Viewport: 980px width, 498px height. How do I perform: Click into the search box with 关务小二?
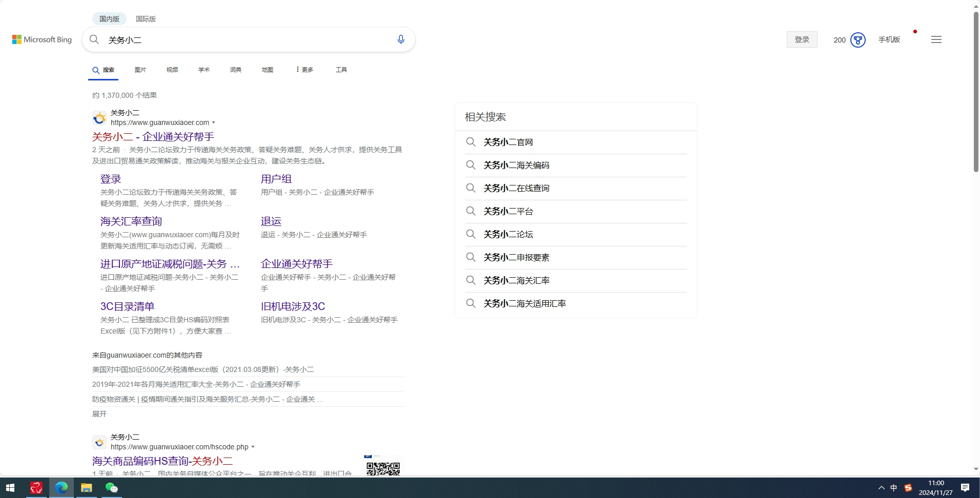[249, 39]
